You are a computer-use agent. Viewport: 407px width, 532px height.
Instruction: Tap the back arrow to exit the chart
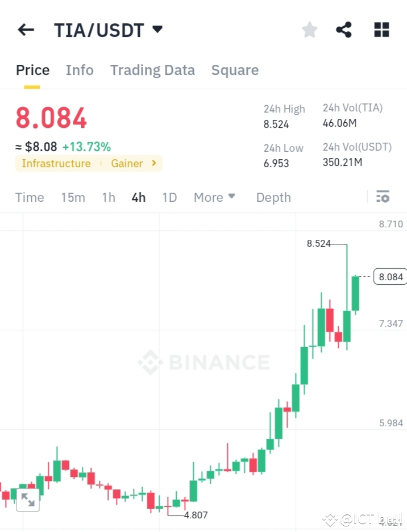(26, 30)
